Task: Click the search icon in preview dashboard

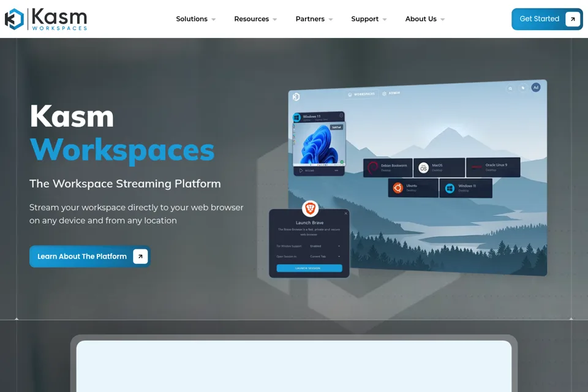Action: tap(510, 89)
